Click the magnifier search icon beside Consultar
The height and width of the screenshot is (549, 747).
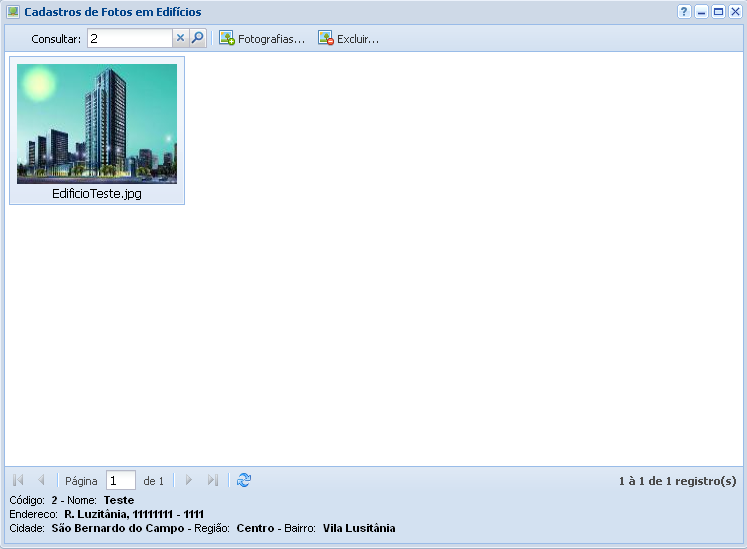click(198, 39)
